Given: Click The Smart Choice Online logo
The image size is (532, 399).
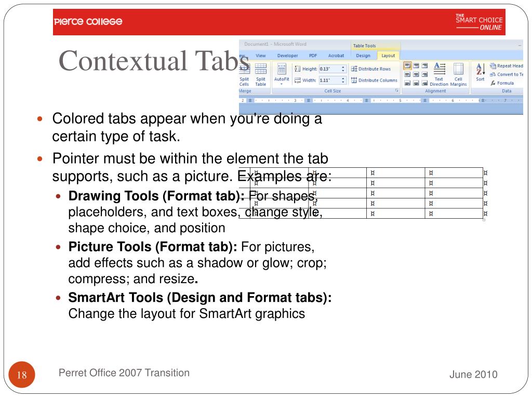Looking at the screenshot, I should [479, 22].
